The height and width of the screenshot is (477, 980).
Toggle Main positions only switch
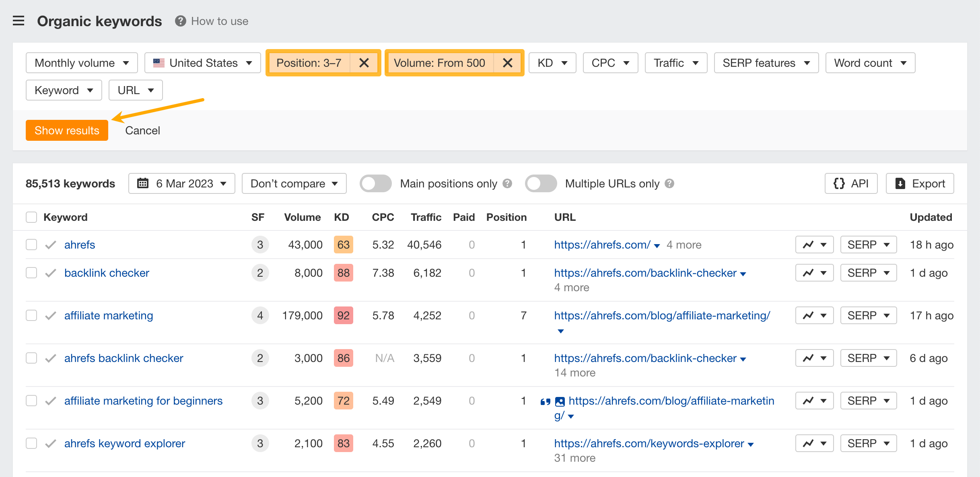pos(375,183)
